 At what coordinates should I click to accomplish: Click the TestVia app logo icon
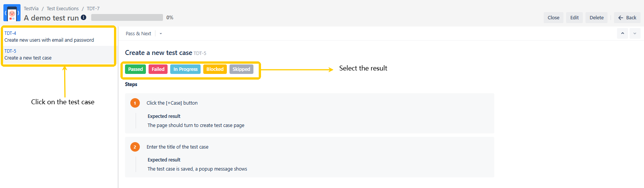point(12,13)
